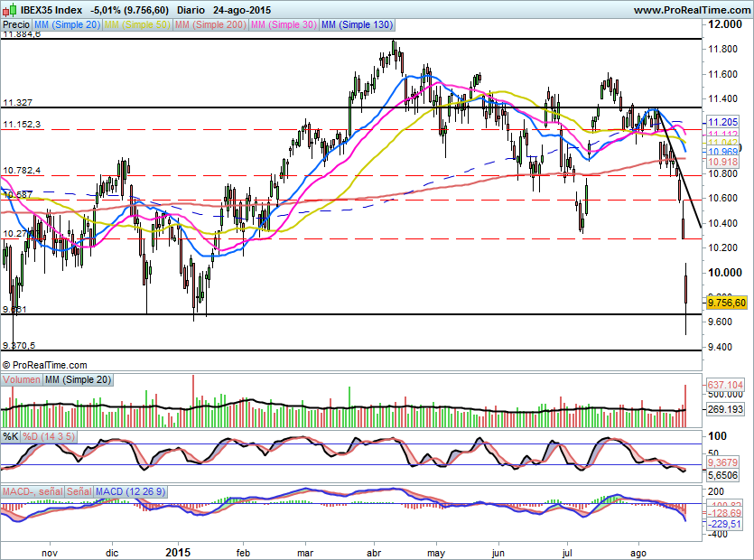754x560 pixels.
Task: Click the ago month label on time axis
Action: [x=638, y=554]
